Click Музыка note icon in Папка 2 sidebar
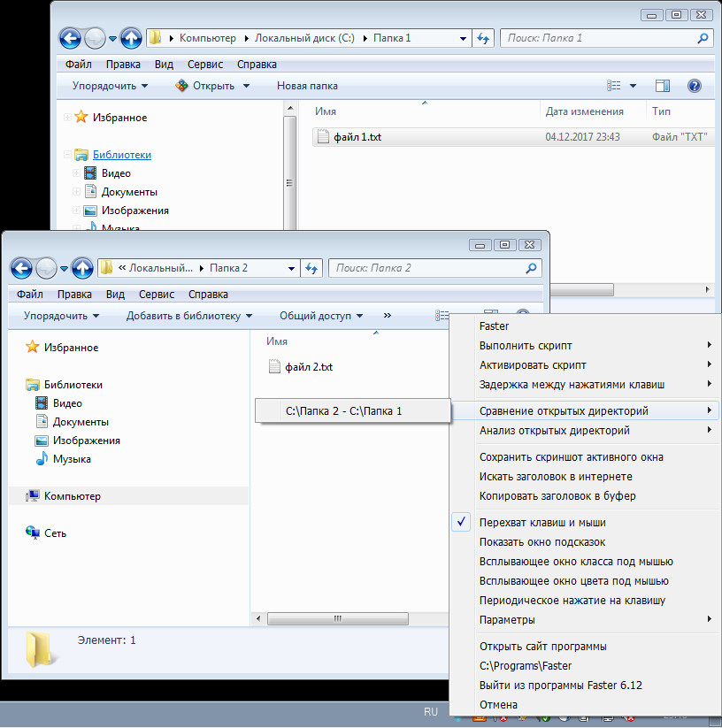The width and height of the screenshot is (722, 728). click(42, 458)
